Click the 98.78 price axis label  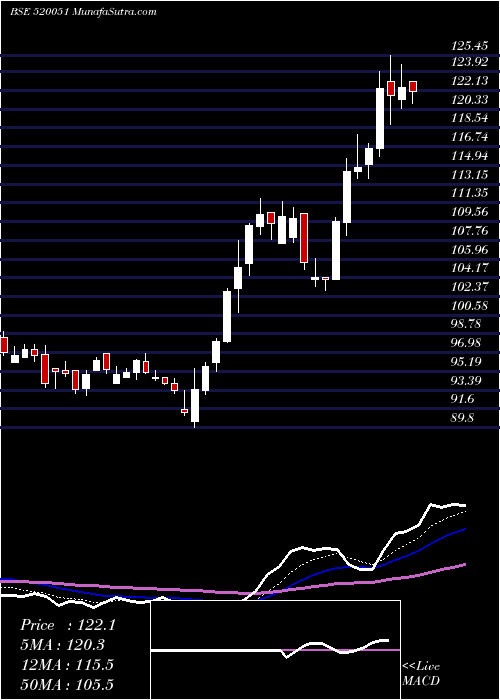466,324
